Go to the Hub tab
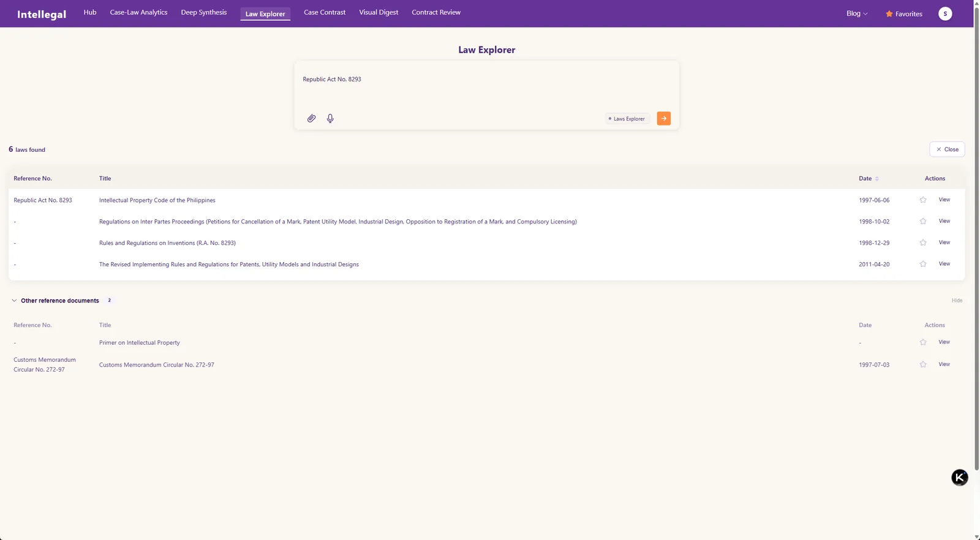The width and height of the screenshot is (980, 540). point(90,12)
